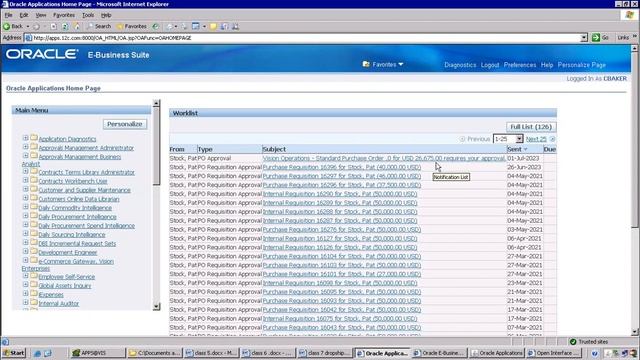Click Main Menu scrollbar down arrow
This screenshot has width=640, height=360.
[x=156, y=307]
